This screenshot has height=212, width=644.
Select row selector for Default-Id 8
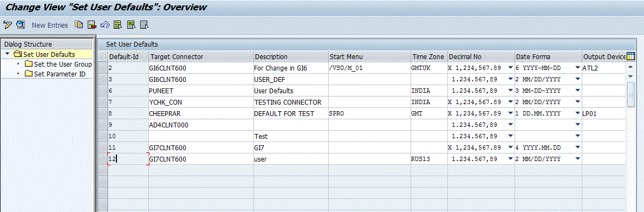click(x=103, y=113)
